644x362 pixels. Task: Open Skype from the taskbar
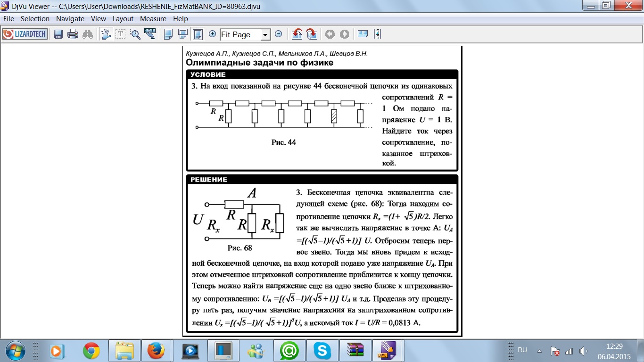tap(322, 351)
